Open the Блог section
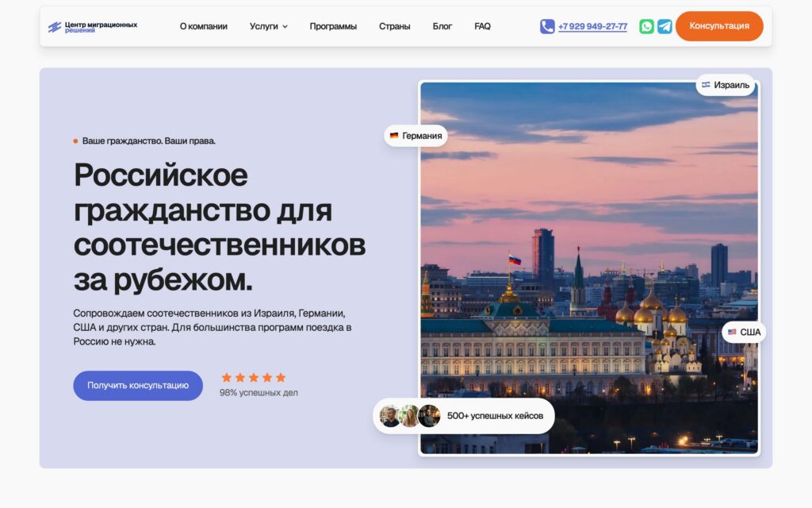Screen dimensions: 812x508 pos(442,26)
